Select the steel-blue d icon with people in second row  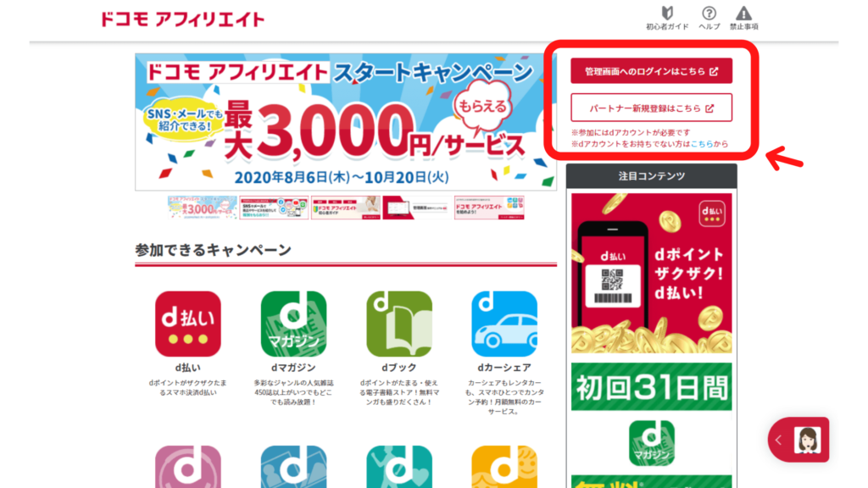coord(293,467)
